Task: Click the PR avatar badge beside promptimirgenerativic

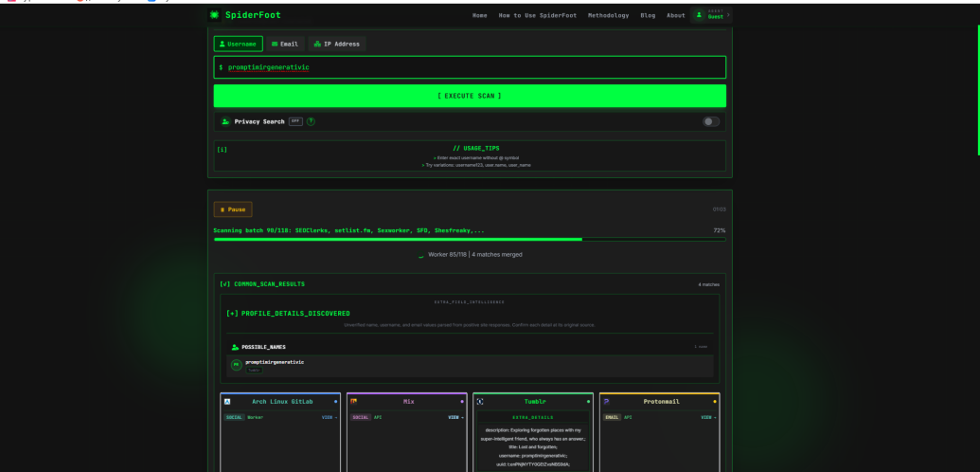Action: (237, 365)
